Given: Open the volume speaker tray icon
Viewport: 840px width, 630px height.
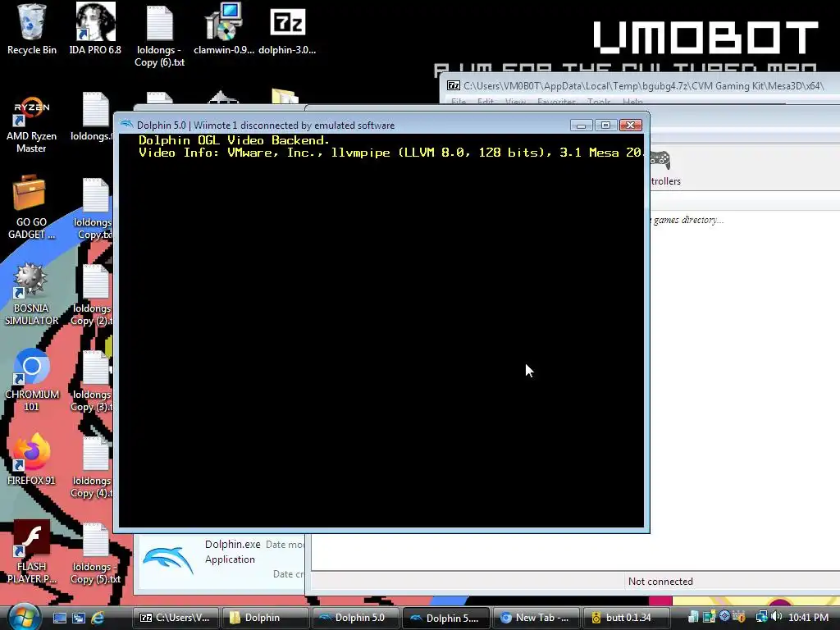Looking at the screenshot, I should [776, 617].
